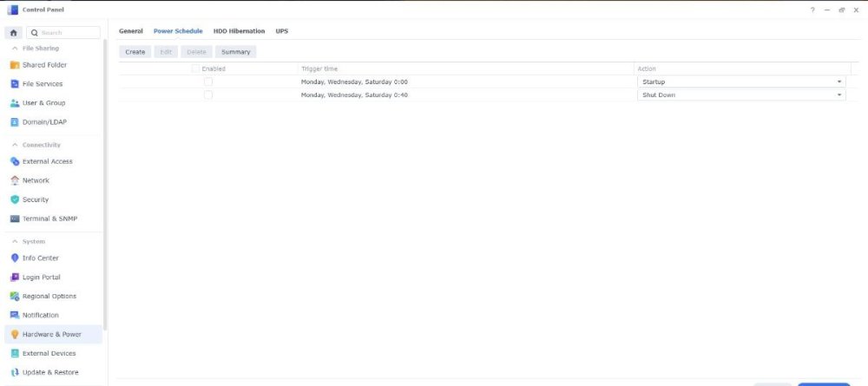Click the Summary button

tap(235, 52)
